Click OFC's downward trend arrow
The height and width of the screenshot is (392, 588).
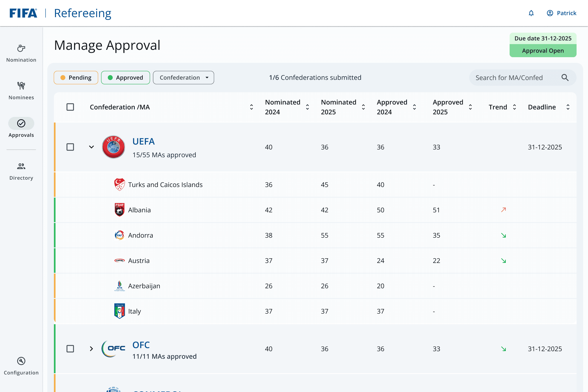coord(504,349)
